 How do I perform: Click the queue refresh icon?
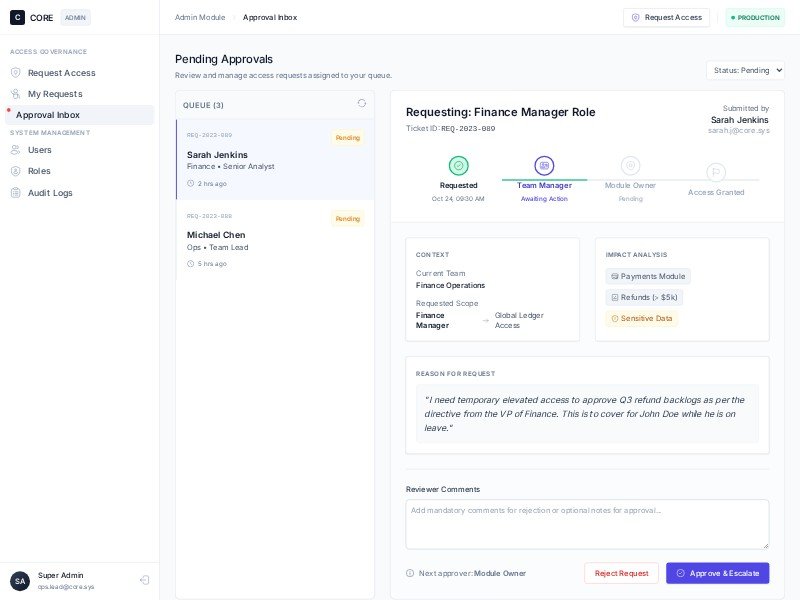362,103
